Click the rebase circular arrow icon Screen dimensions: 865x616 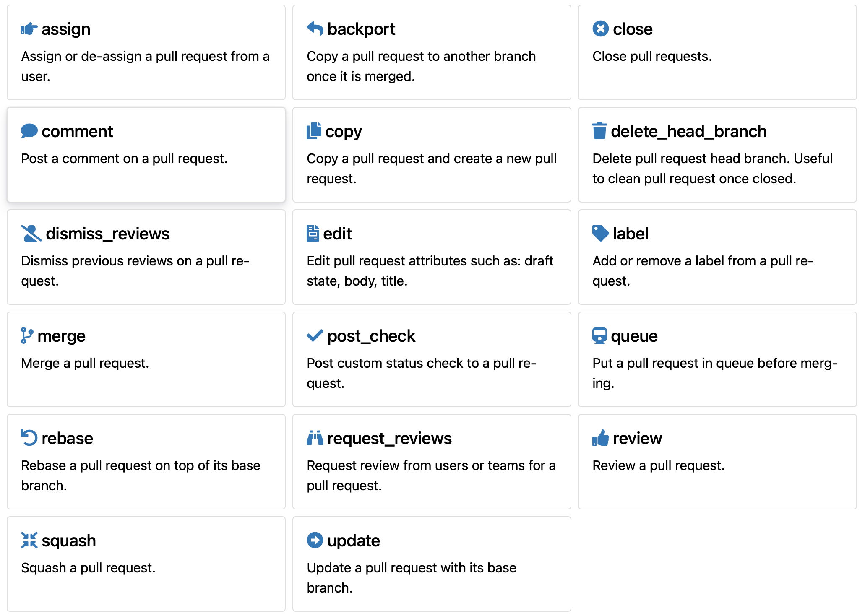tap(29, 438)
